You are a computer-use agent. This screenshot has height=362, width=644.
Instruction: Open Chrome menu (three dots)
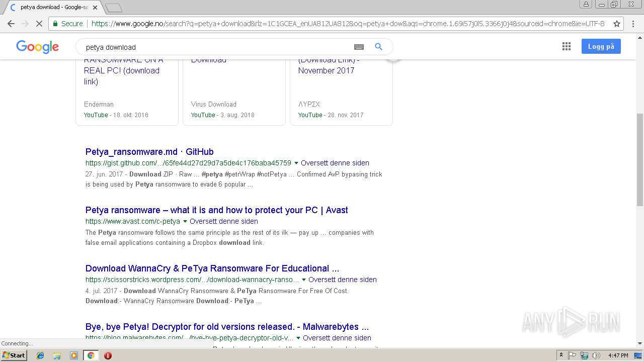point(632,24)
